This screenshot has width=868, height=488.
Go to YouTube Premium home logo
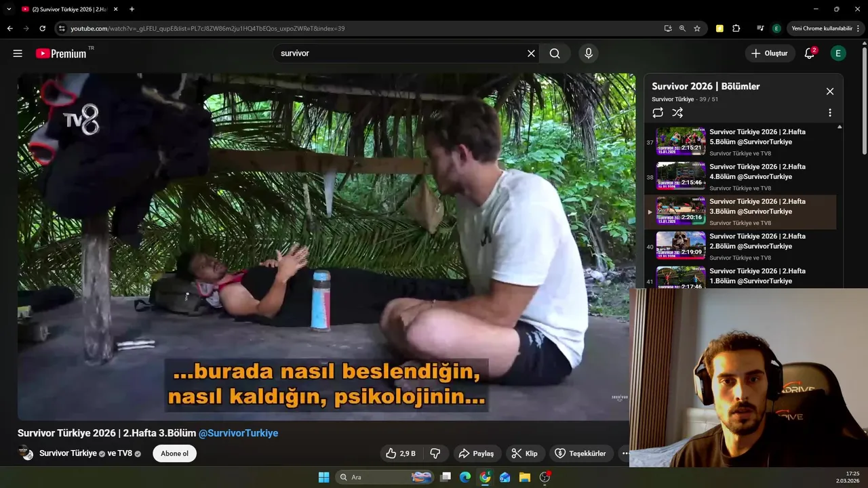click(x=61, y=54)
